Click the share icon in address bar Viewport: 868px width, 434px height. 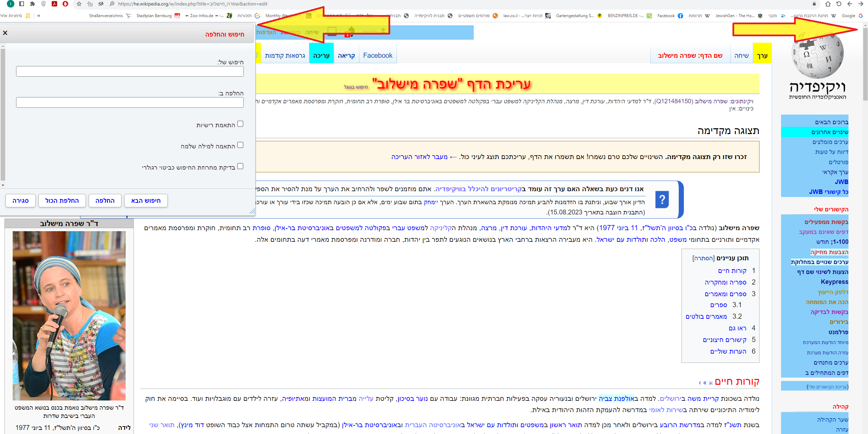(x=90, y=4)
